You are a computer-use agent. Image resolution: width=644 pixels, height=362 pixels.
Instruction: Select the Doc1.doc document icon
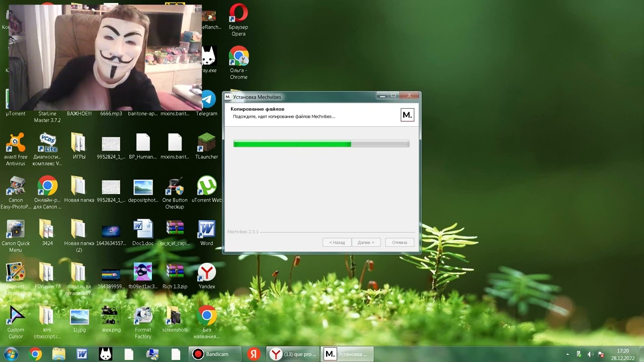coord(143,233)
